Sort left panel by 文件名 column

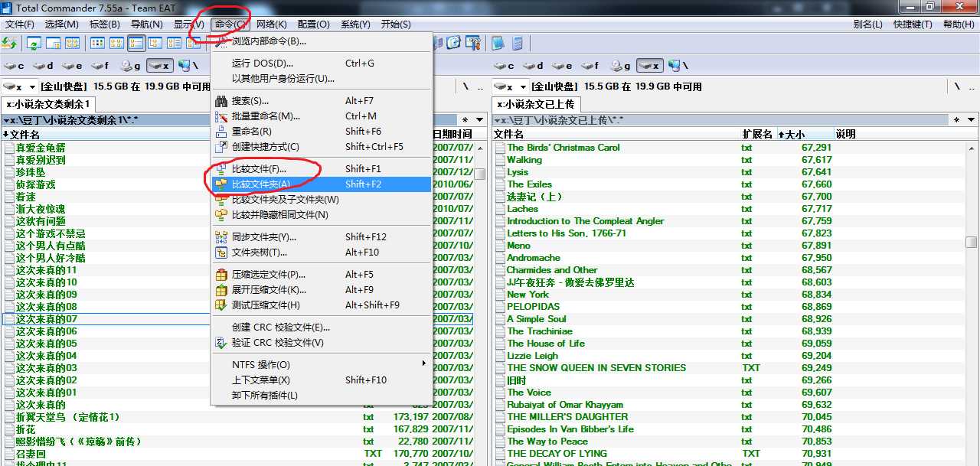coord(107,134)
